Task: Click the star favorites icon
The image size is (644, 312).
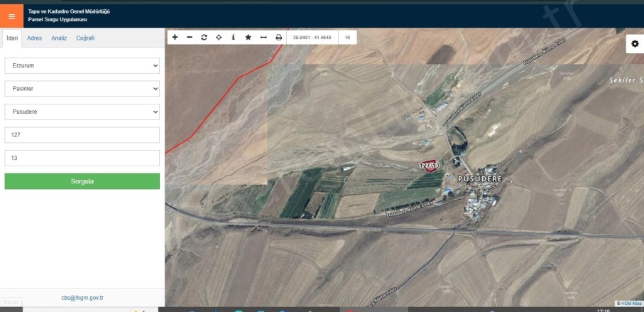Action: click(248, 37)
